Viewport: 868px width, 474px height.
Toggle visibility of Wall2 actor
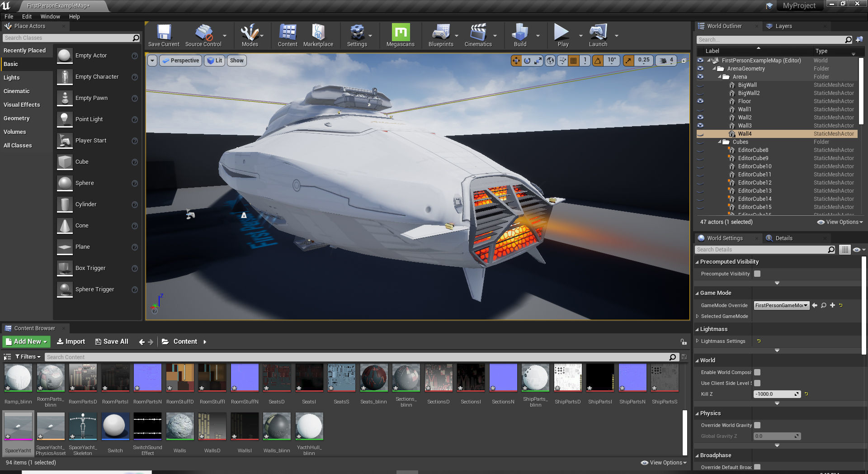pyautogui.click(x=700, y=118)
